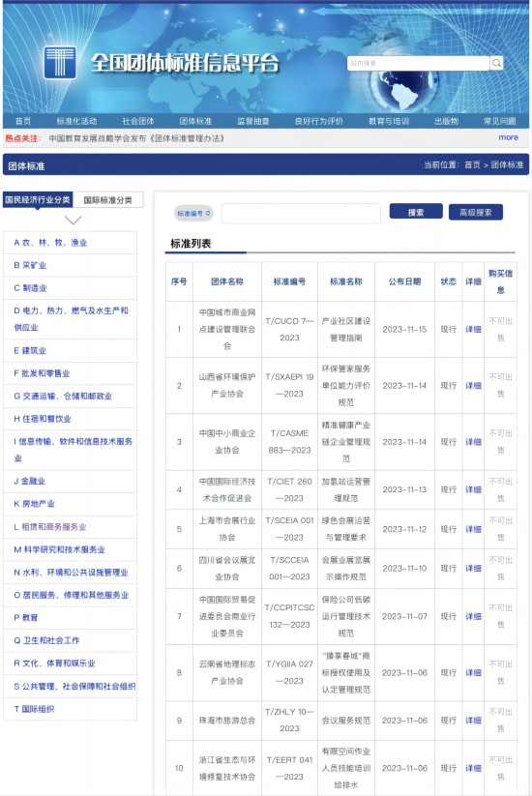Click the platform logo icon in header
Image resolution: width=532 pixels, height=796 pixels.
click(60, 63)
